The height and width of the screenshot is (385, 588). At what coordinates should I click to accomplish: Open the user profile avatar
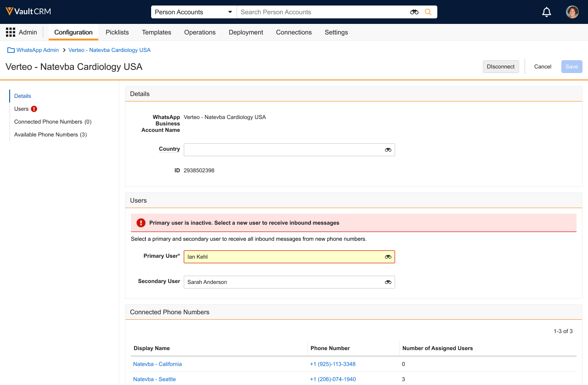572,12
